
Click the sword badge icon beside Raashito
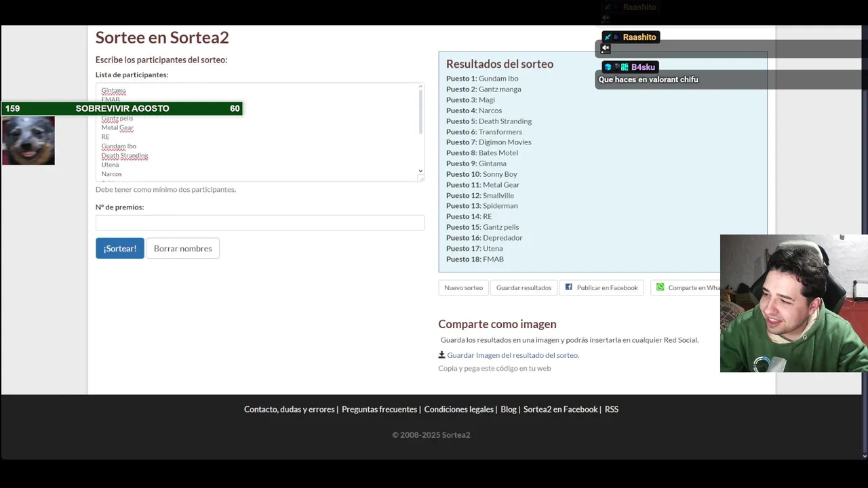click(608, 37)
